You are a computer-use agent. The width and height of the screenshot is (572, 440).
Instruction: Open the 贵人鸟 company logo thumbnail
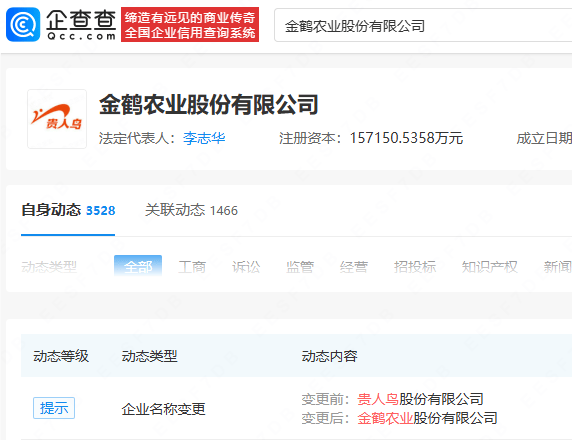[57, 119]
